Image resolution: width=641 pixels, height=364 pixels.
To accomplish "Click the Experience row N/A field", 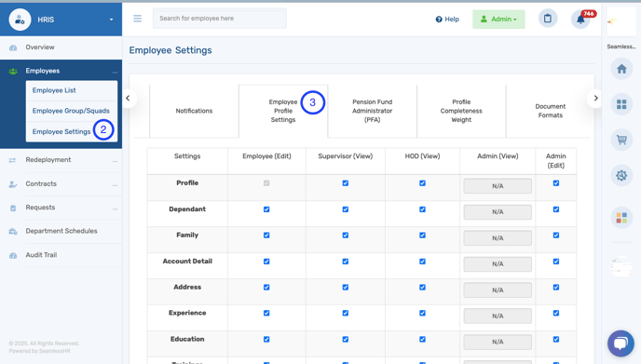I will [x=498, y=316].
